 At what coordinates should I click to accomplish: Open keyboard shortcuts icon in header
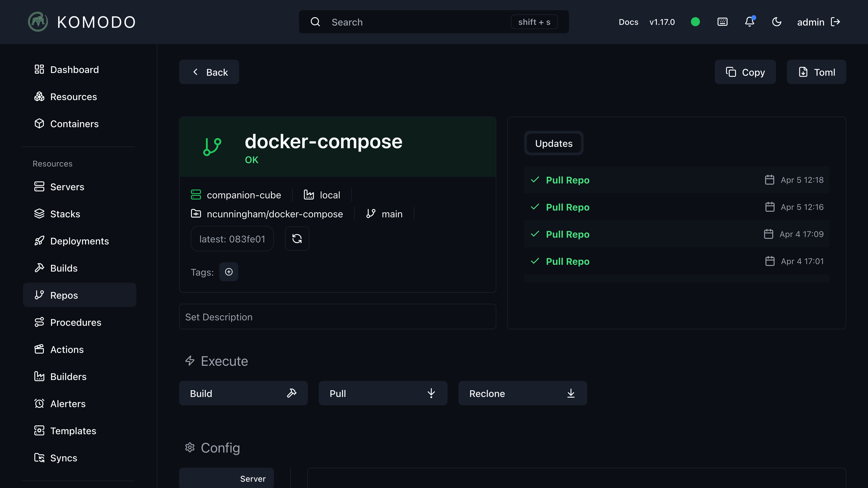click(x=722, y=22)
